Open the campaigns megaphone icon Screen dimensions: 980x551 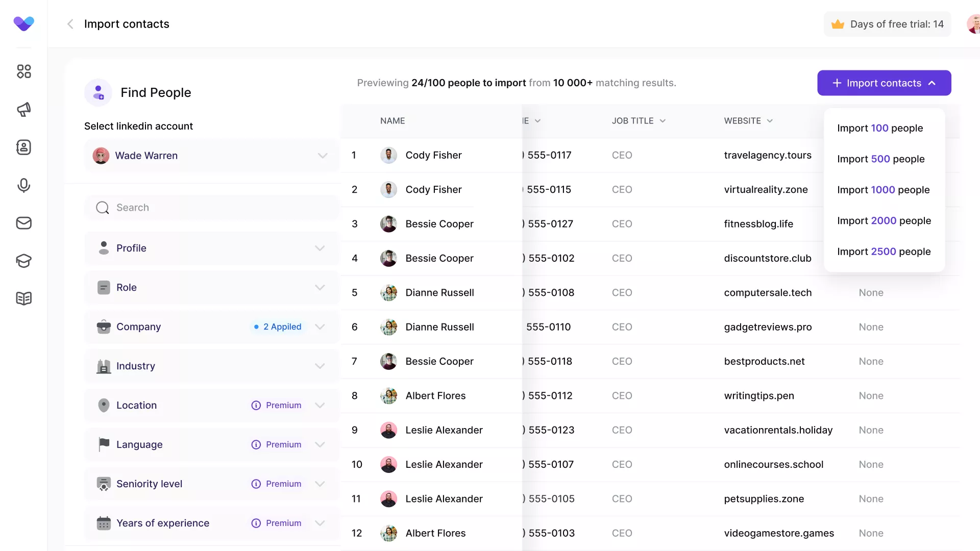tap(23, 109)
